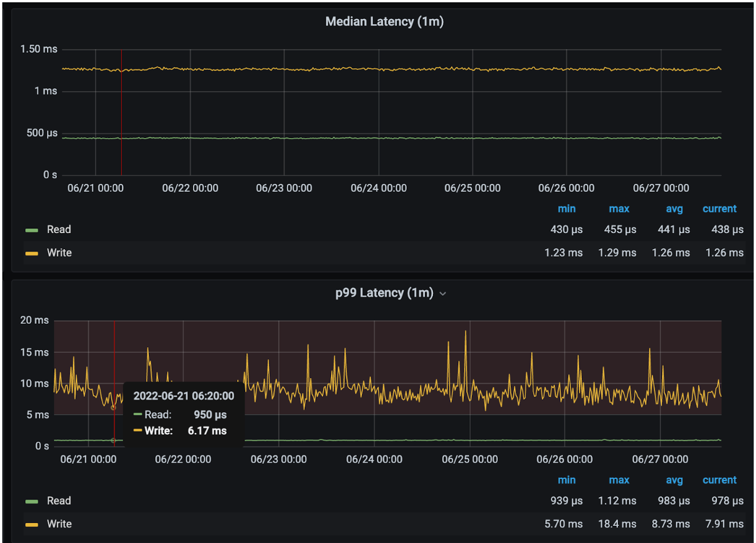Sort Median Latency legend by min column
The height and width of the screenshot is (543, 756).
(566, 209)
